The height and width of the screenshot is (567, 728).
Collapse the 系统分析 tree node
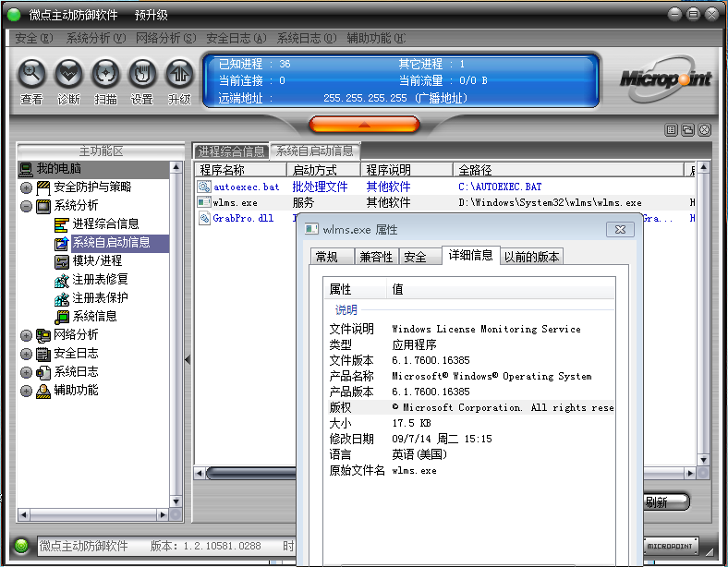tap(26, 206)
